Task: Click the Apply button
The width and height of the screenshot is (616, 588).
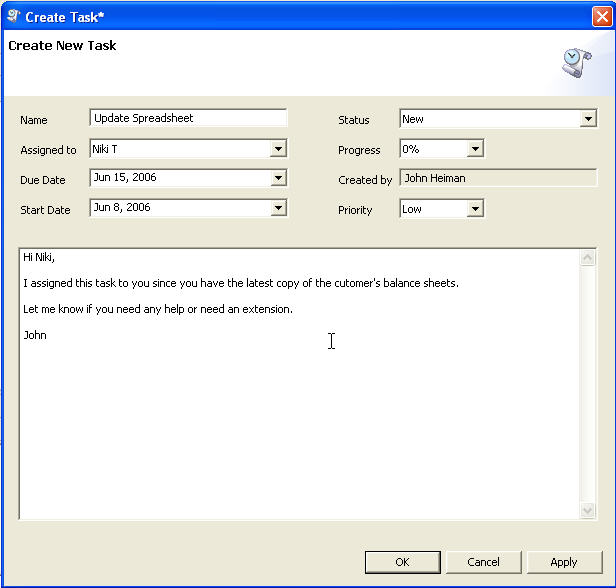Action: coord(564,562)
